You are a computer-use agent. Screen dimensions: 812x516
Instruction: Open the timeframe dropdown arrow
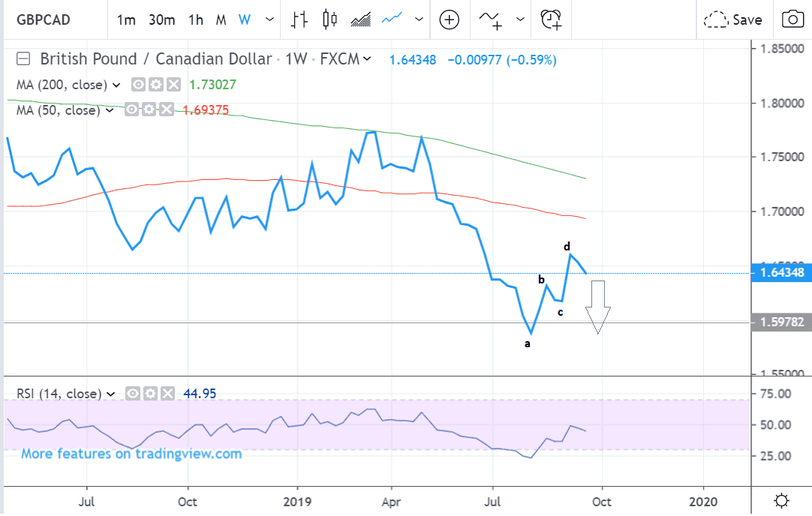(x=269, y=19)
